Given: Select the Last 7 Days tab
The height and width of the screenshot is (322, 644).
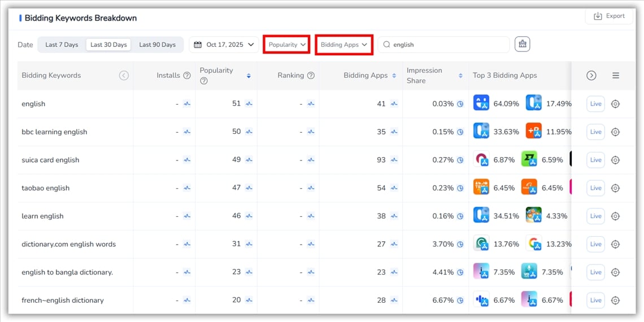Looking at the screenshot, I should pos(62,45).
